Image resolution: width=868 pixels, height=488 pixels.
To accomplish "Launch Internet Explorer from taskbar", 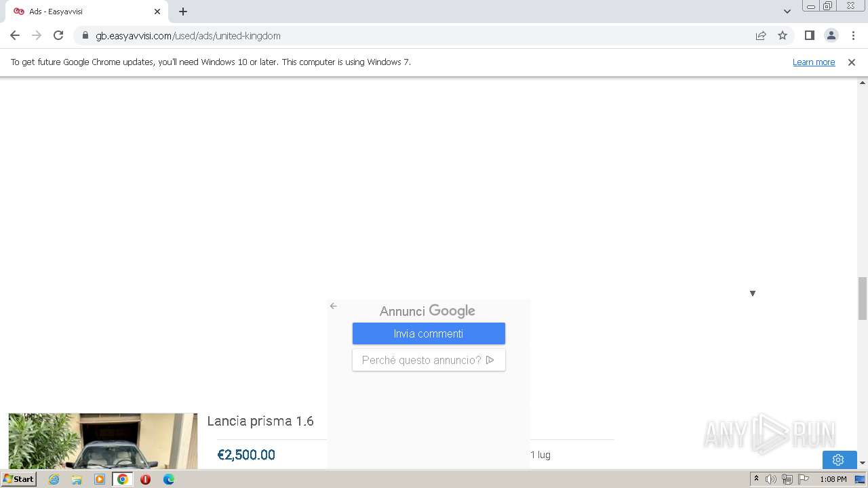I will 54,479.
